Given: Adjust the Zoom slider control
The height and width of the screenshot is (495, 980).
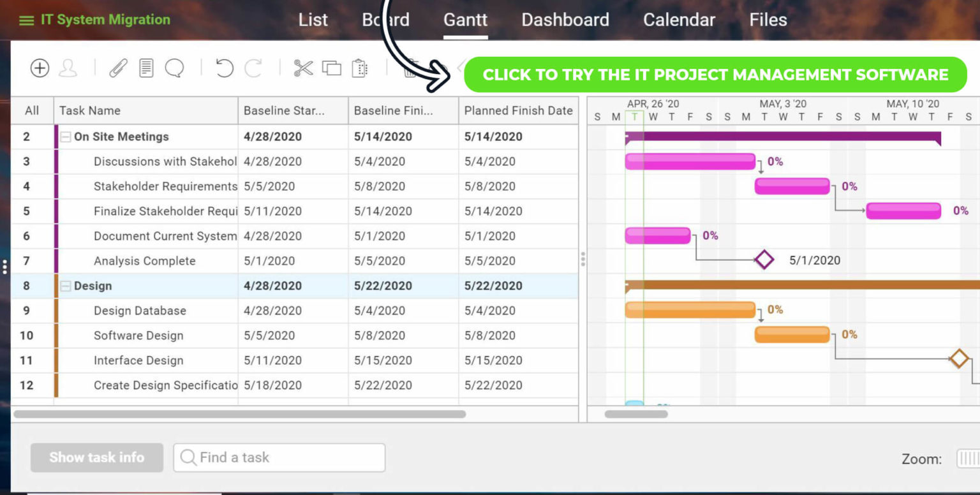Looking at the screenshot, I should pos(968,459).
